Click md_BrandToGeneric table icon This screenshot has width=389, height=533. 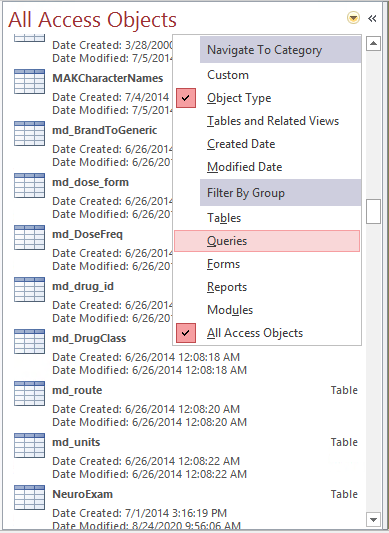click(x=30, y=134)
